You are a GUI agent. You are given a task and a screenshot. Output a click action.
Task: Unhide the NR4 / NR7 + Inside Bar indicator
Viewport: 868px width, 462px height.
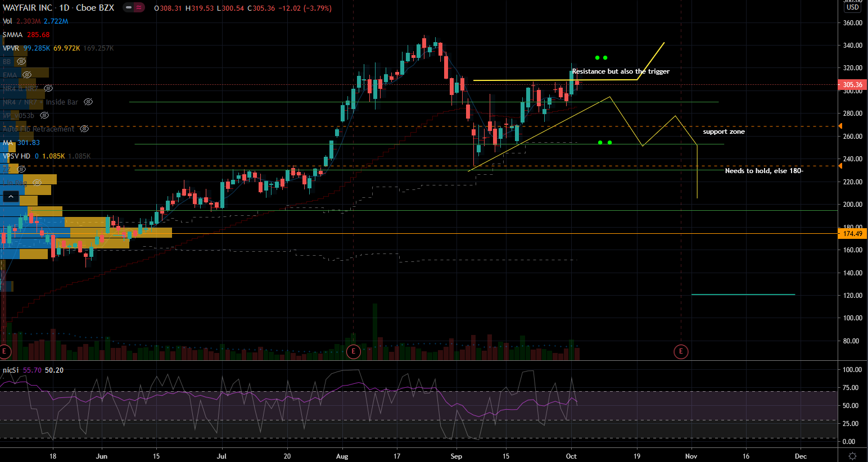point(88,102)
